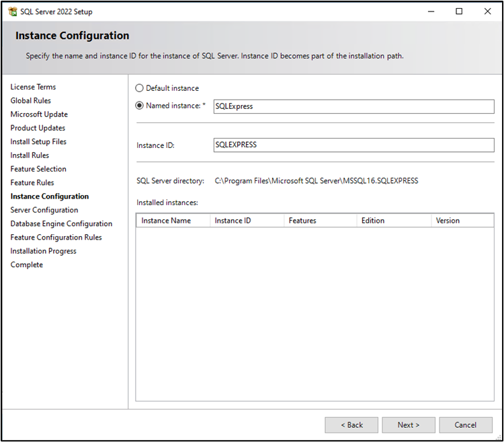Minimize the setup window

coord(431,11)
